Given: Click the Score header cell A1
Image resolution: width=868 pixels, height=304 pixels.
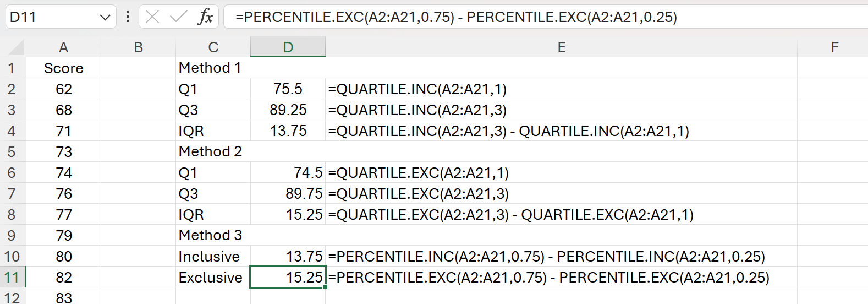Looking at the screenshot, I should click(63, 68).
